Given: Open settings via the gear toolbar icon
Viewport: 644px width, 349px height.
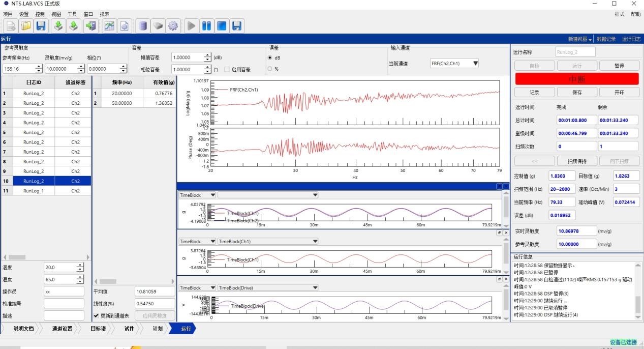Looking at the screenshot, I should [173, 25].
